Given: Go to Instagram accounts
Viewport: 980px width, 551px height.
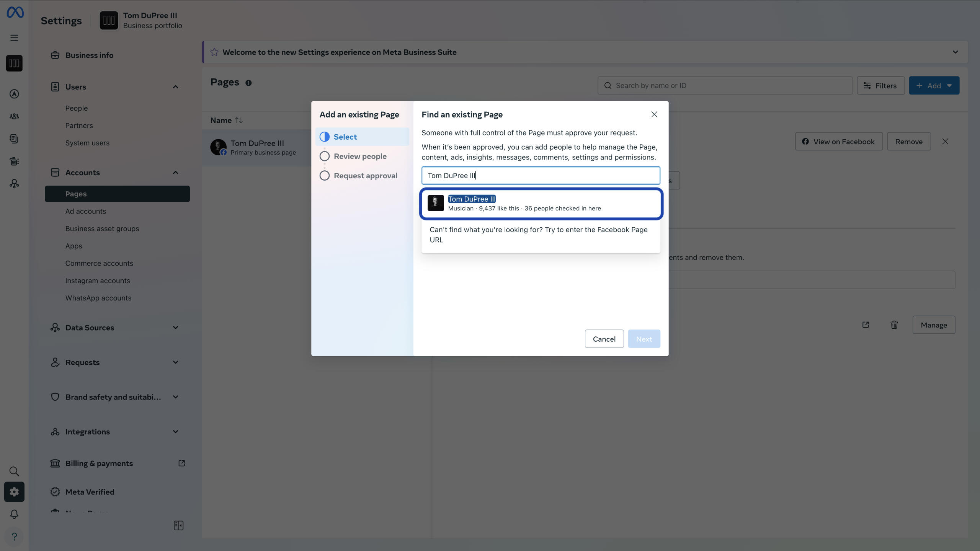Looking at the screenshot, I should [97, 280].
